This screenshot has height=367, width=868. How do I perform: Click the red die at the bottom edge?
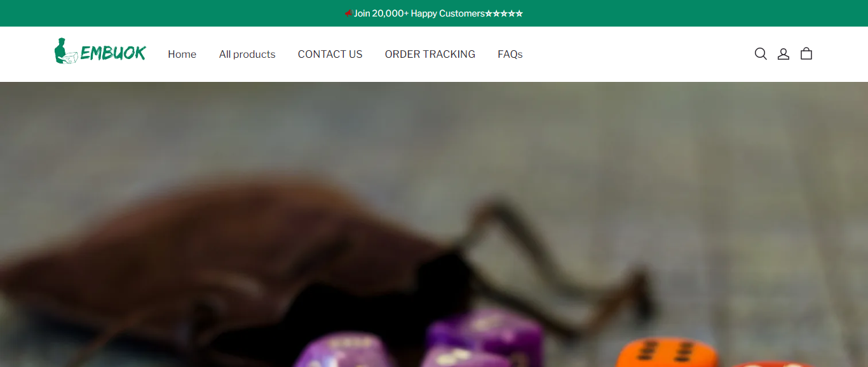tap(772, 364)
